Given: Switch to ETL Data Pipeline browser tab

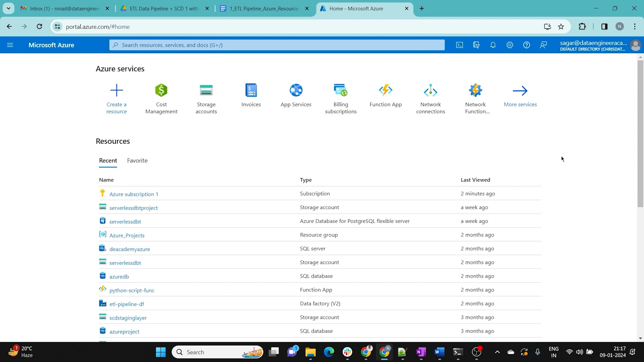Looking at the screenshot, I should 164,9.
